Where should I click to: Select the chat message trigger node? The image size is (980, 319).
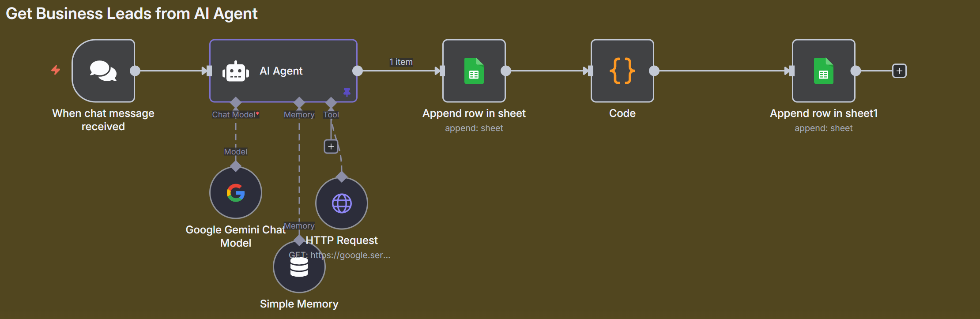tap(103, 71)
